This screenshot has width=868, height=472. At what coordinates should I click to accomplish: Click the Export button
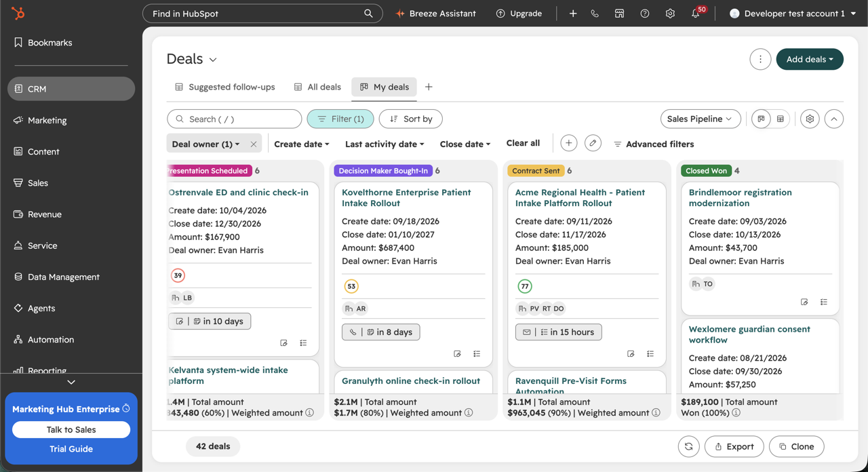tap(734, 446)
